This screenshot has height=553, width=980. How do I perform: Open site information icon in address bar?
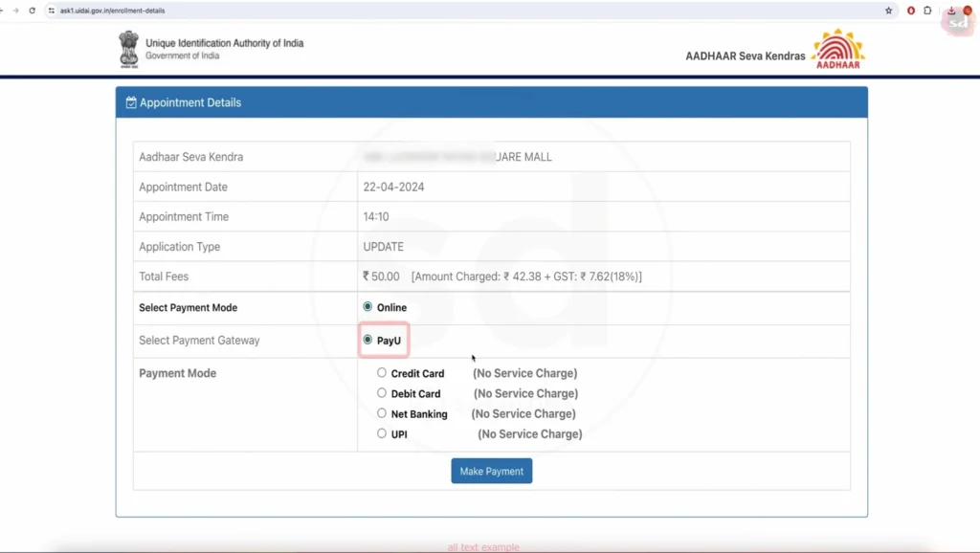(x=52, y=11)
